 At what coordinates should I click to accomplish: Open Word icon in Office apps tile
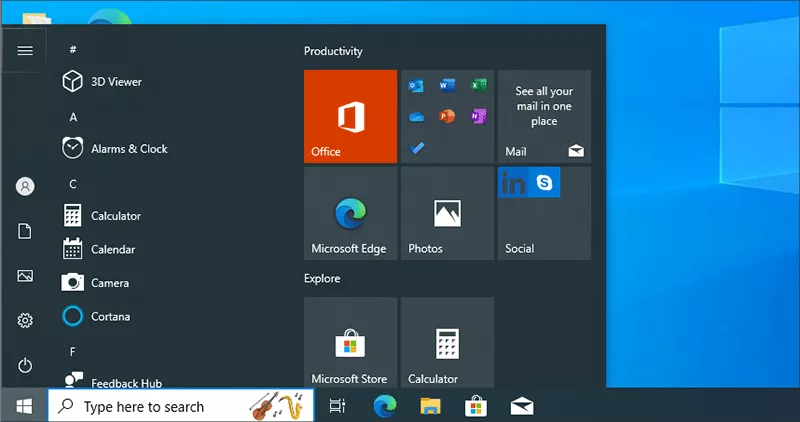(x=447, y=86)
